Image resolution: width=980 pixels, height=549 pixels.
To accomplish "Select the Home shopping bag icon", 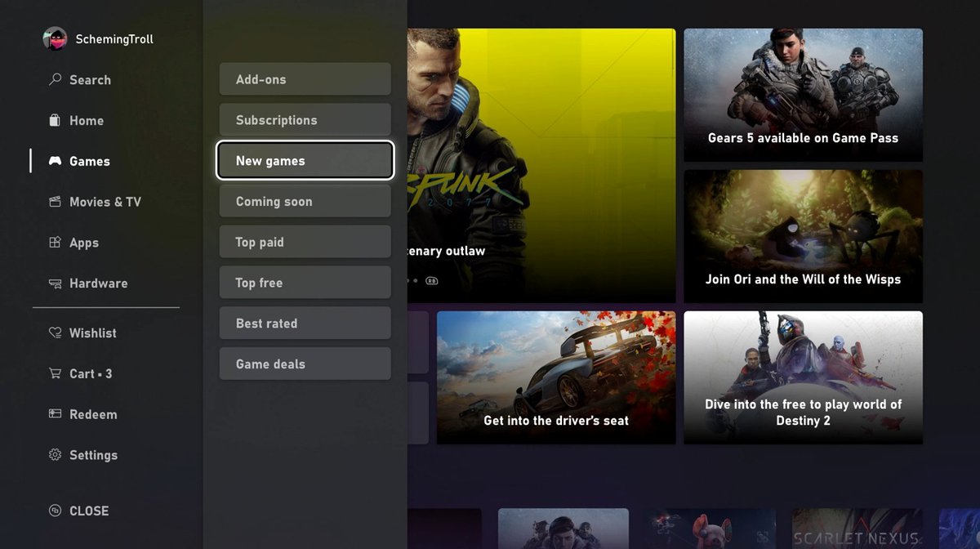I will pos(56,121).
